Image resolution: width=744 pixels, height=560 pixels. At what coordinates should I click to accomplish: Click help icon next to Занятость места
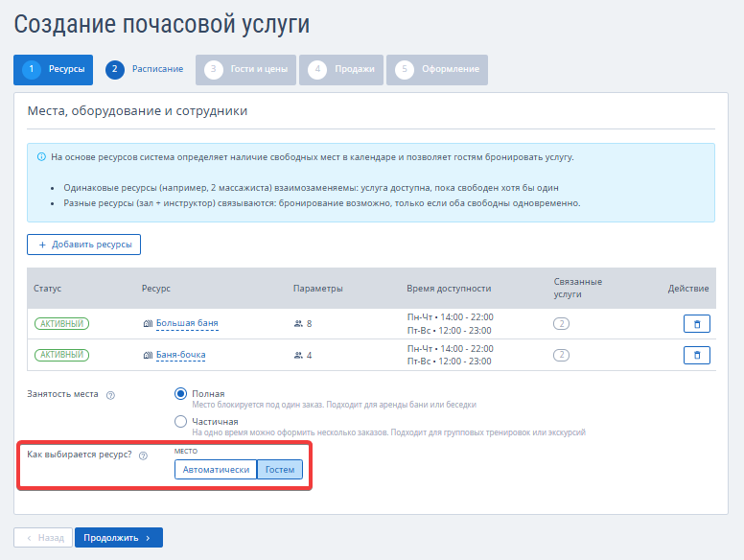tap(110, 395)
